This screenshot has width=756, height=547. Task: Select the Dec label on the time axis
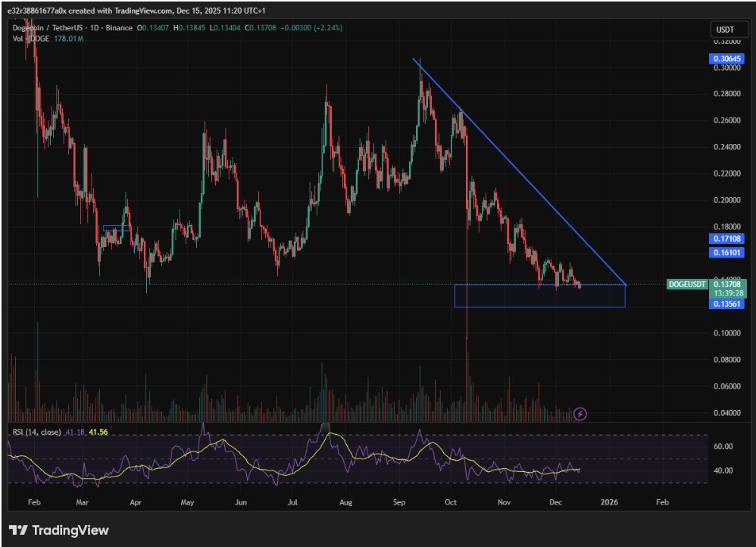pos(555,502)
